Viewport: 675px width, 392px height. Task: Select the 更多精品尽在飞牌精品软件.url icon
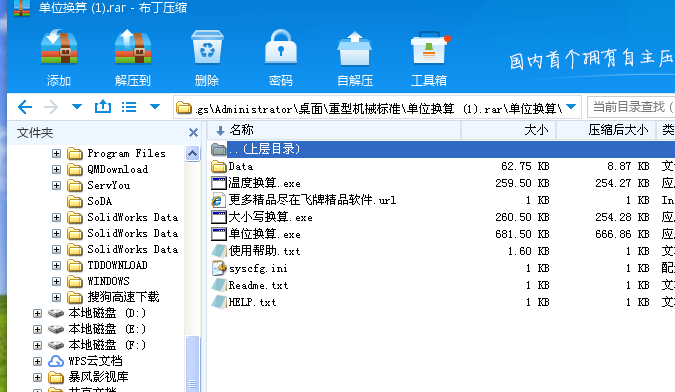tap(218, 200)
